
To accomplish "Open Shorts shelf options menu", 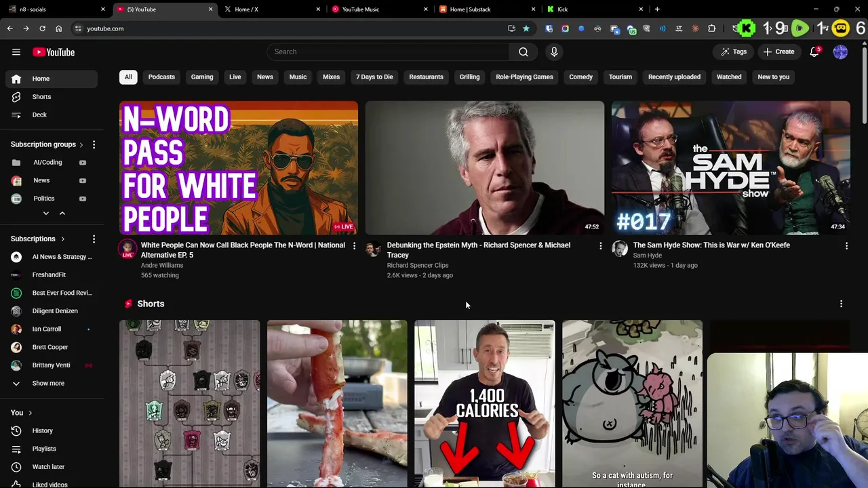I will (x=841, y=304).
